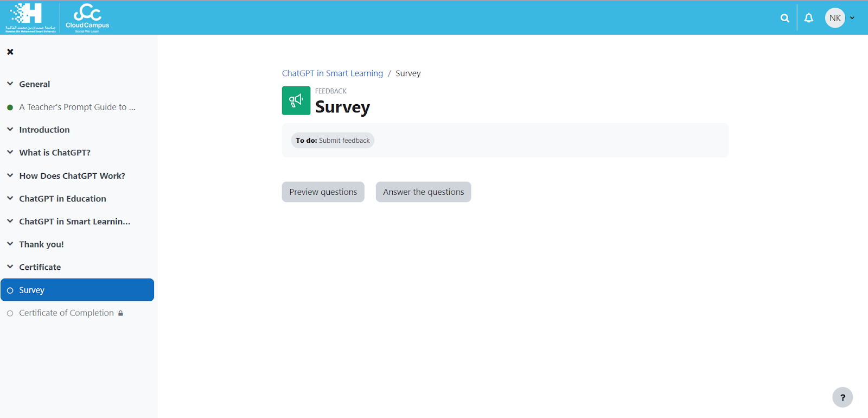Follow ChatGPT in Smart Learning breadcrumb link

(x=332, y=73)
